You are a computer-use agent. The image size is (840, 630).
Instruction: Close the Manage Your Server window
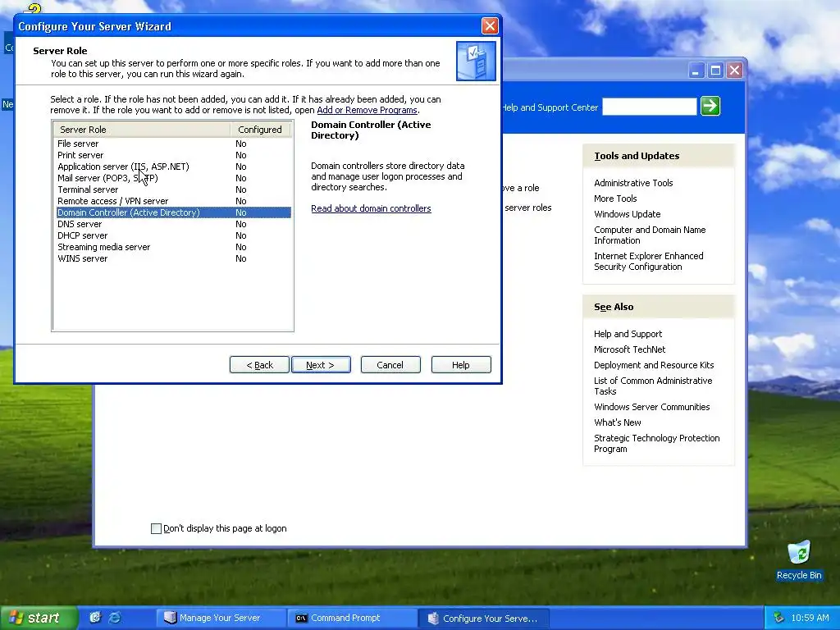tap(734, 71)
